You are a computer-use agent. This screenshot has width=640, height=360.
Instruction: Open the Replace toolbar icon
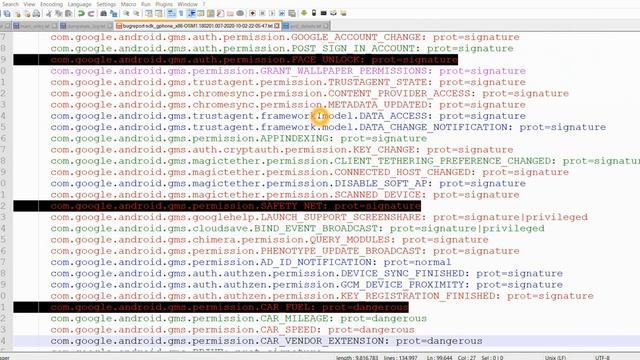click(114, 13)
